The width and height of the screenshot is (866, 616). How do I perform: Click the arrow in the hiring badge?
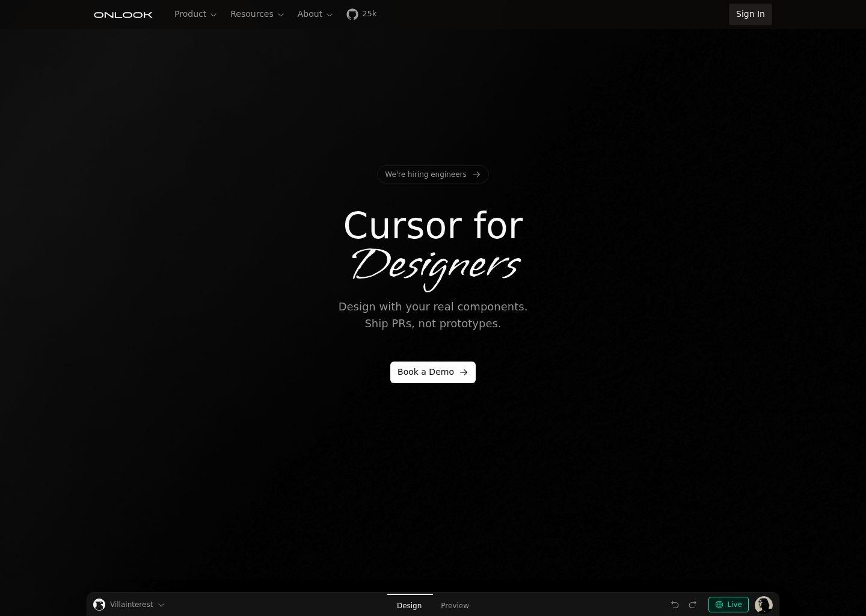[476, 174]
